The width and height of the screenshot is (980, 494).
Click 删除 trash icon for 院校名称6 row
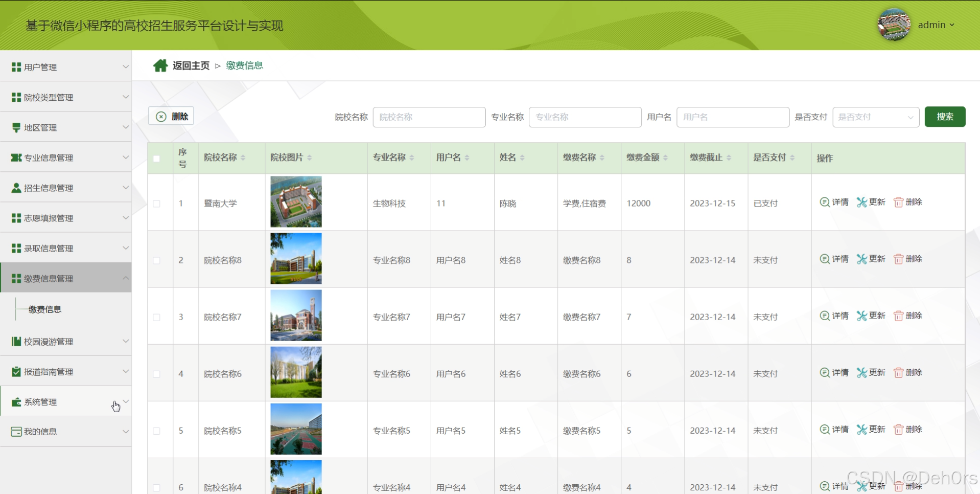coord(898,372)
